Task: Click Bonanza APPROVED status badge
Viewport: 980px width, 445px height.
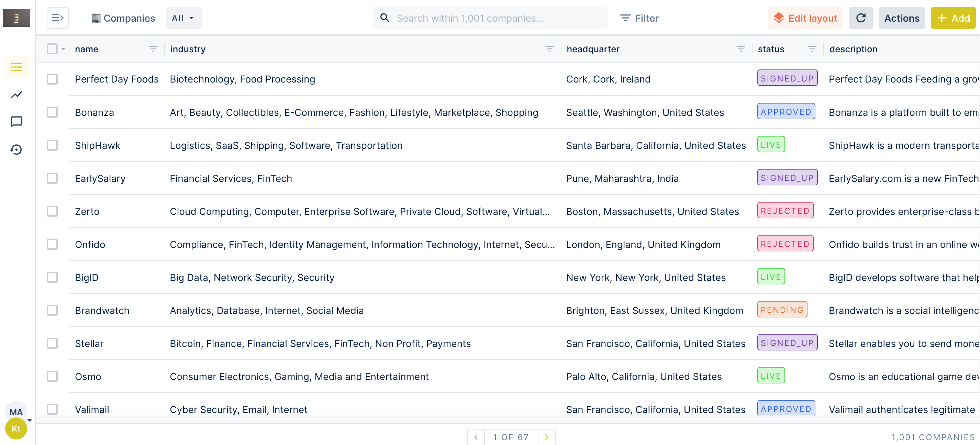Action: (786, 111)
